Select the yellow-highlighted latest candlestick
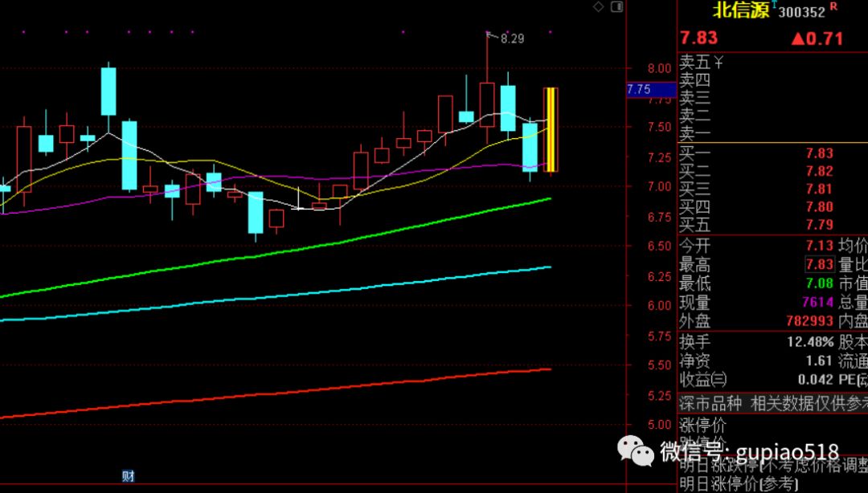This screenshot has height=493, width=868. coord(551,129)
